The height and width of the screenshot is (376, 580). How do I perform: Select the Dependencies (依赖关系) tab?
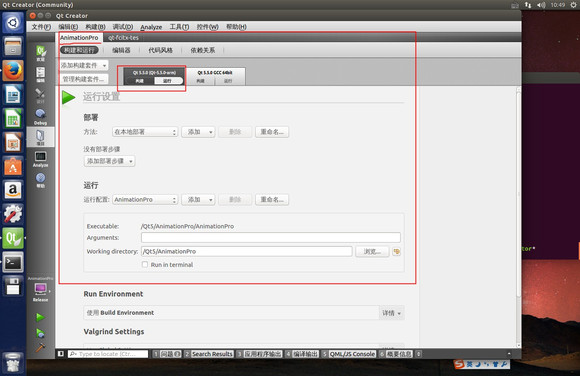coord(203,50)
